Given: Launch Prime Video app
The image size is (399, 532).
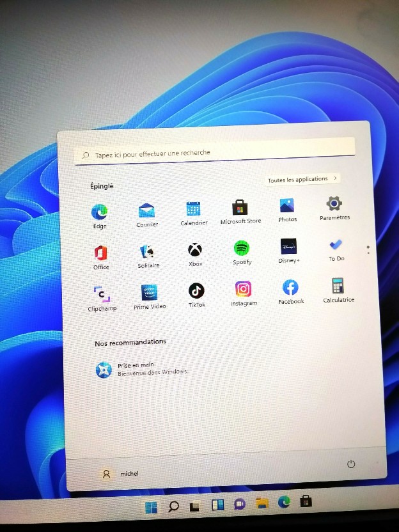Looking at the screenshot, I should click(x=149, y=297).
